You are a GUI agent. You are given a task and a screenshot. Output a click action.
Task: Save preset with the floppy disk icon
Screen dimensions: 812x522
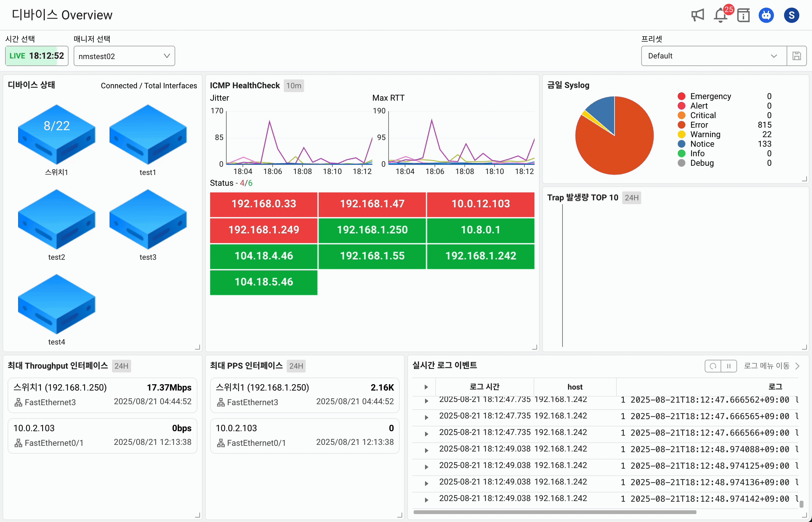point(796,56)
